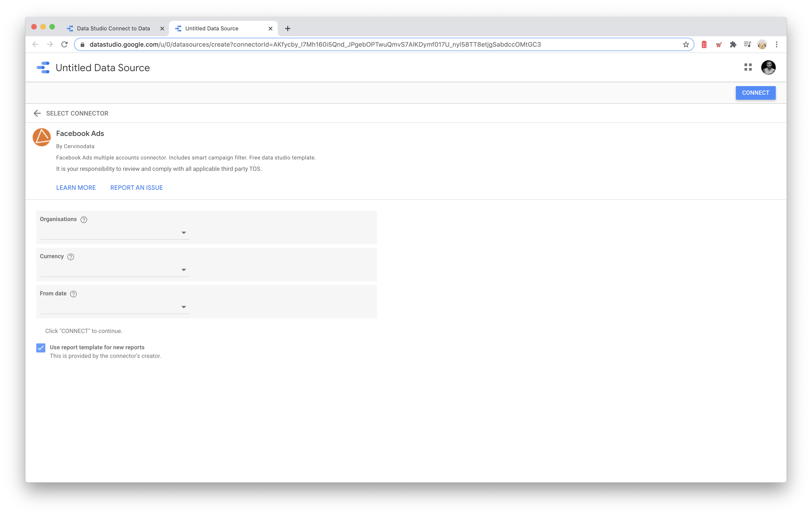
Task: Click the By Cervinodata author text
Action: point(75,146)
